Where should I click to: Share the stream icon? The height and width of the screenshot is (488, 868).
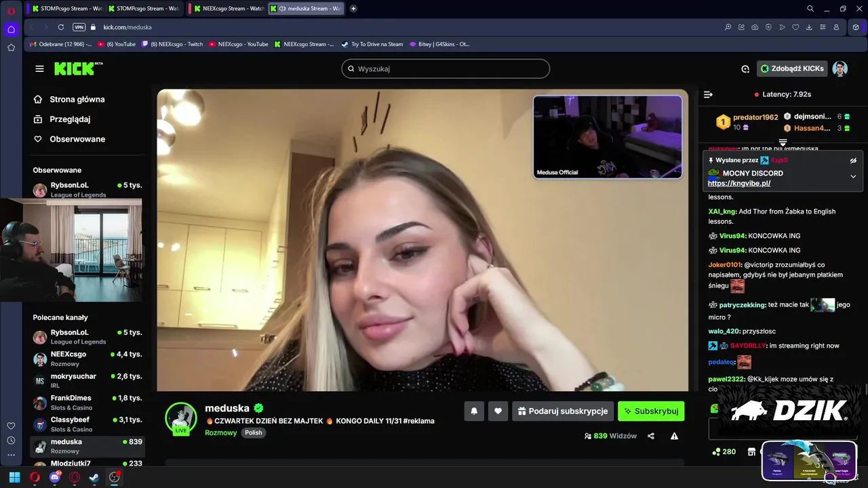pos(651,436)
